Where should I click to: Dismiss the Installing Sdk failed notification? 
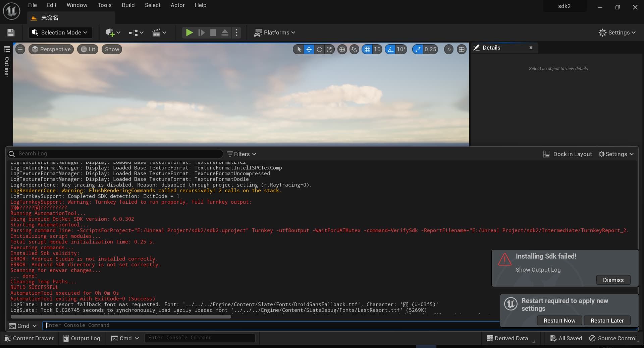(613, 280)
